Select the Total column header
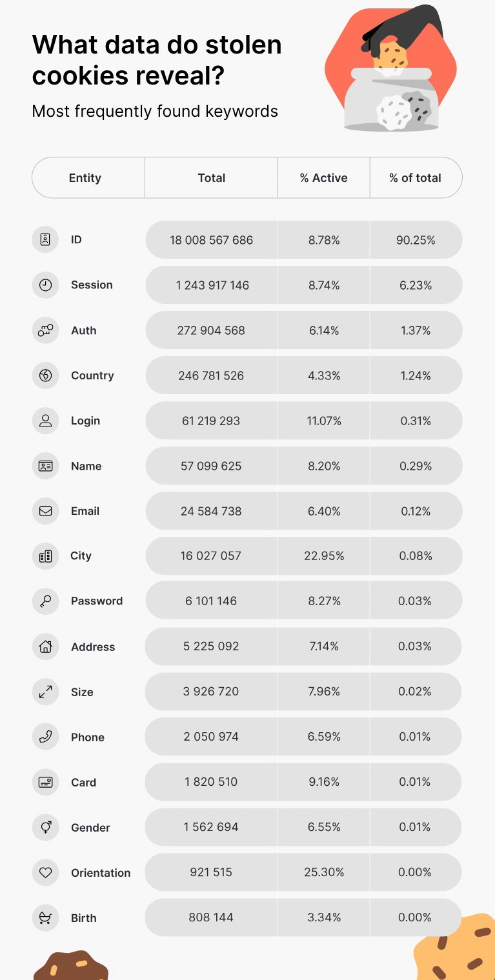 212,178
